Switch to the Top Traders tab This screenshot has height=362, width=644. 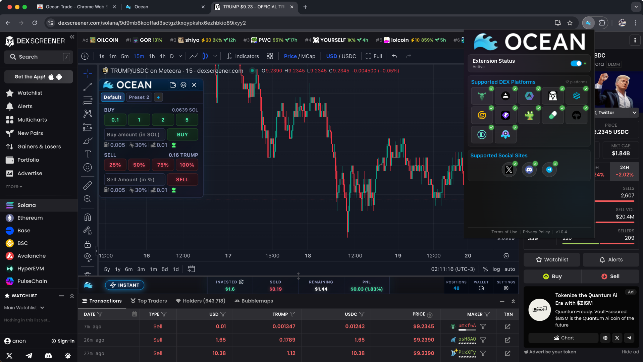[x=149, y=301]
